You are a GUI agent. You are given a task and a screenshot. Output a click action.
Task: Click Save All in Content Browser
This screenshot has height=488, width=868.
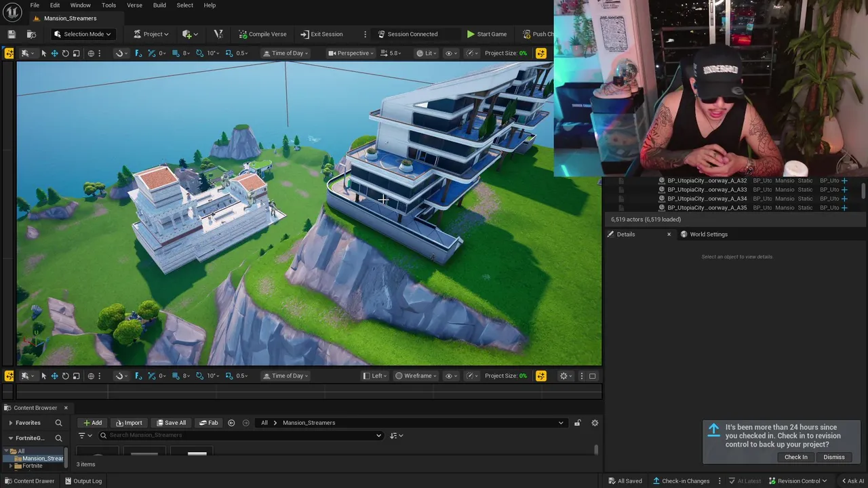pyautogui.click(x=170, y=423)
